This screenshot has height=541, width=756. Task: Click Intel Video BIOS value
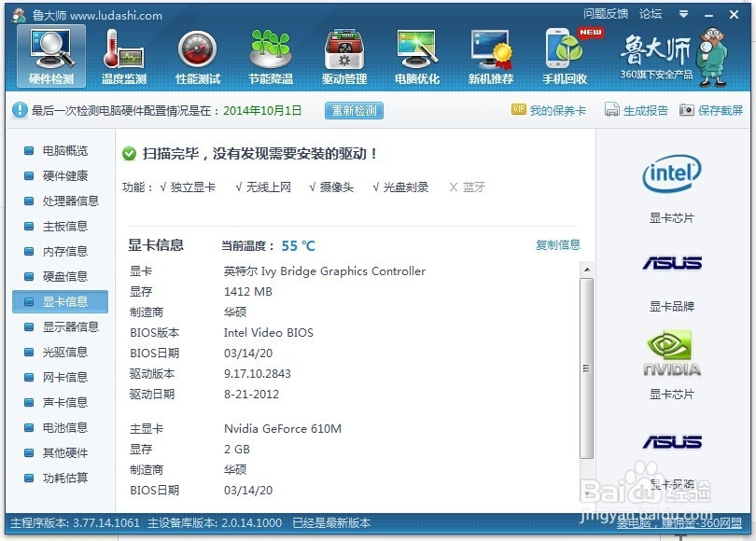[x=269, y=332]
